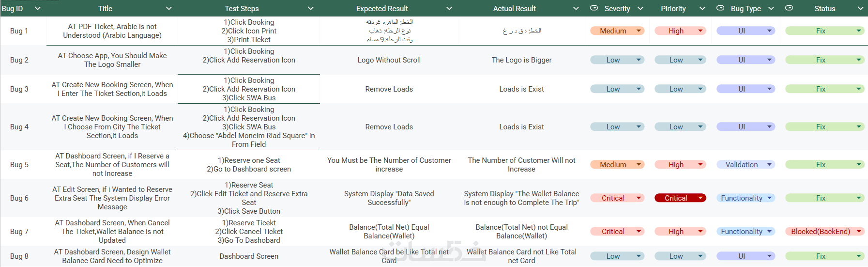Open Bug 6 dark red Critical priority chip
The height and width of the screenshot is (267, 868).
[x=700, y=198]
